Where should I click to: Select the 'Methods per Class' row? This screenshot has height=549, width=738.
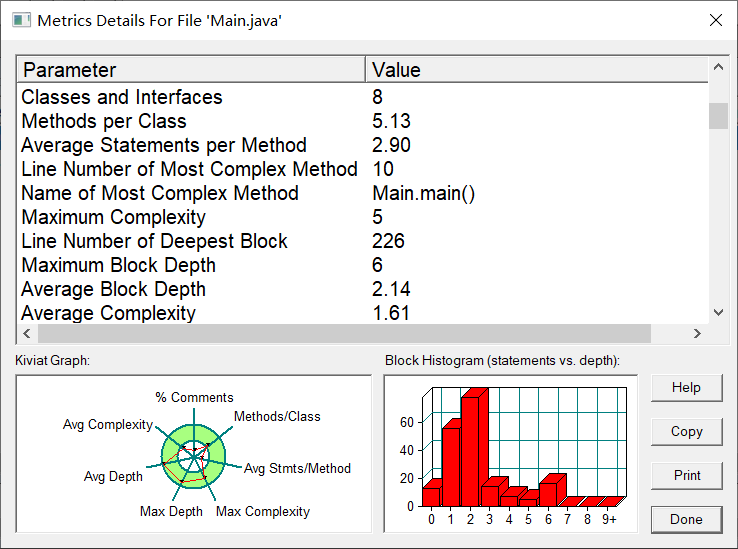[x=362, y=121]
